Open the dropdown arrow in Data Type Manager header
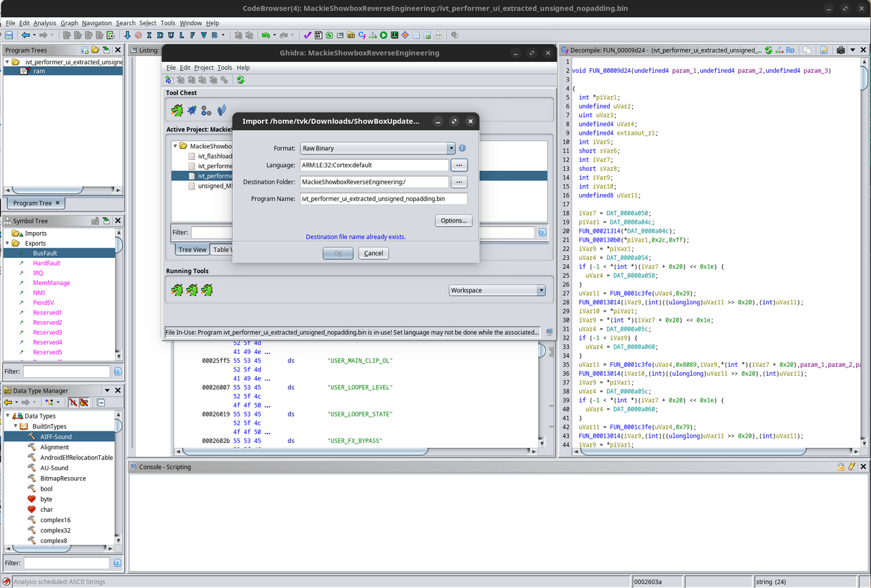The width and height of the screenshot is (871, 588). point(107,390)
